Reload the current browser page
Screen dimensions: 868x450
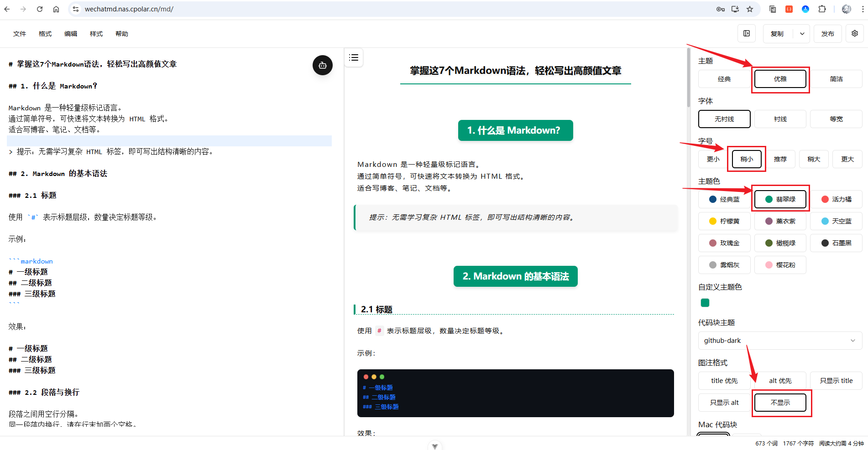40,9
